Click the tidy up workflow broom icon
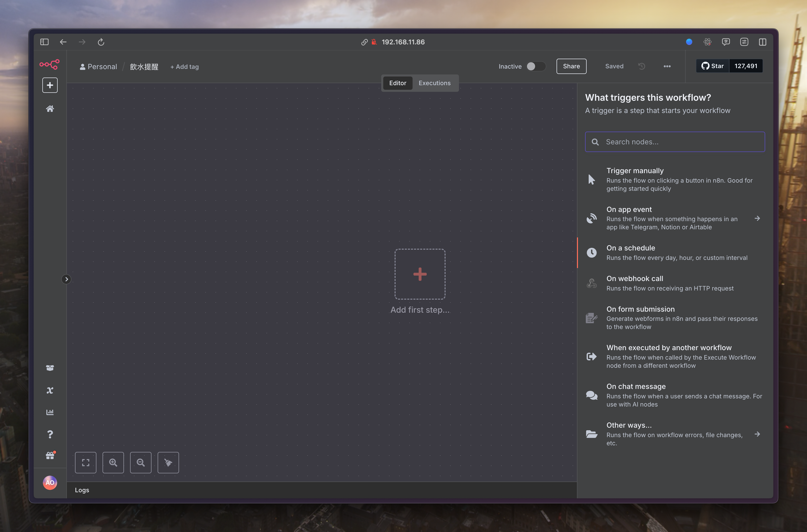 (168, 462)
